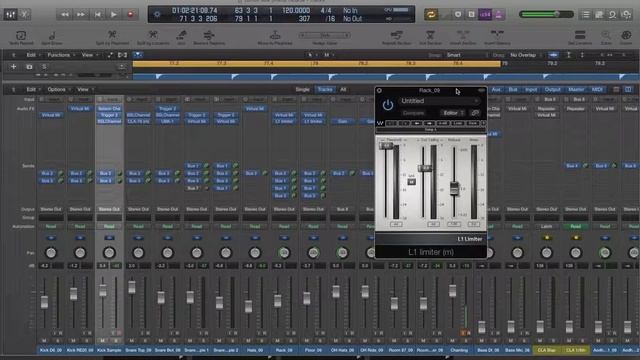
Task: Click the Cut Section toolbar icon
Action: [430, 37]
